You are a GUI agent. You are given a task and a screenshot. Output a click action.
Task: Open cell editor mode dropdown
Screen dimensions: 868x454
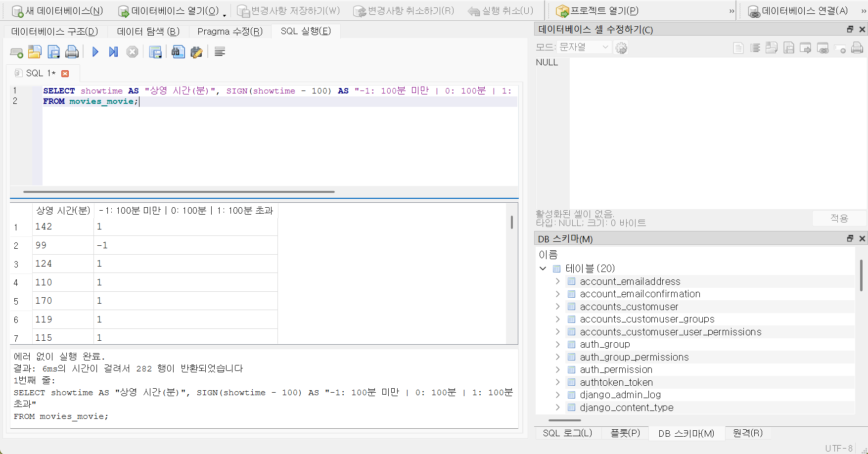tap(584, 47)
